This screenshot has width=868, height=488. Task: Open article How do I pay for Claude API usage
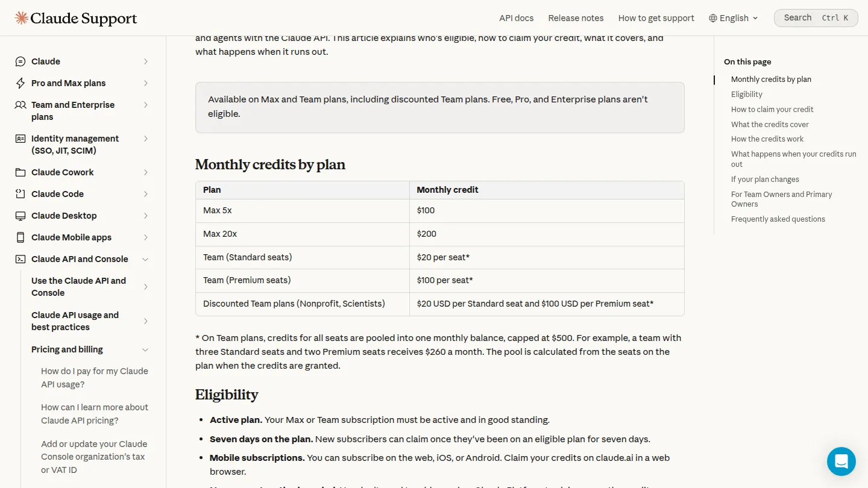point(95,378)
